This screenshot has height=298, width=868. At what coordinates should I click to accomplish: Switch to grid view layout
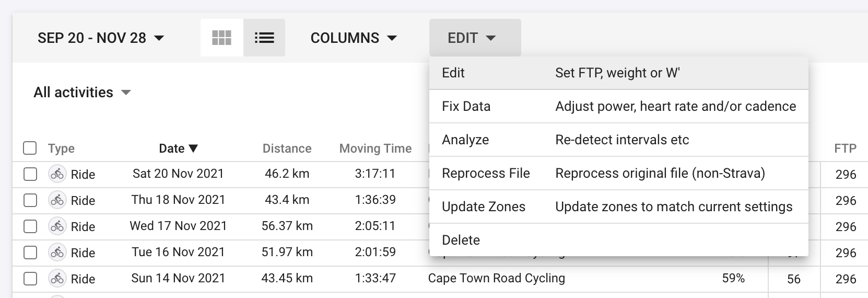click(x=221, y=38)
